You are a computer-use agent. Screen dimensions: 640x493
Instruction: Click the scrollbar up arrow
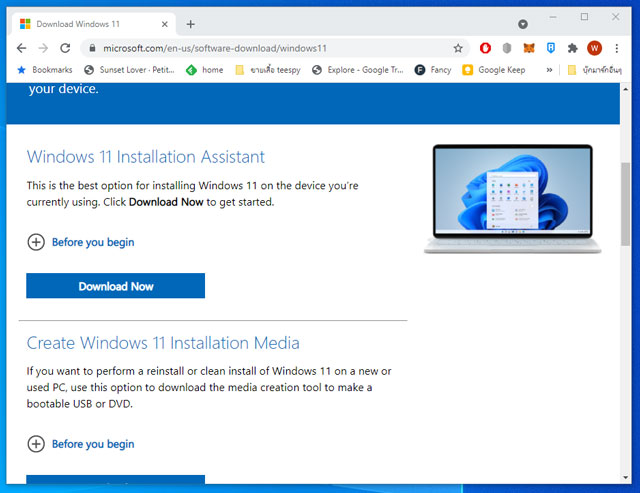point(625,89)
